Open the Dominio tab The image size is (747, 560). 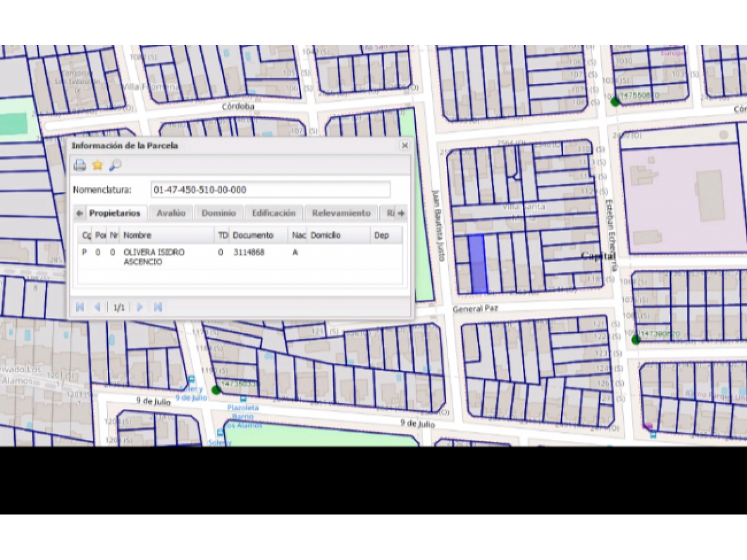point(218,213)
